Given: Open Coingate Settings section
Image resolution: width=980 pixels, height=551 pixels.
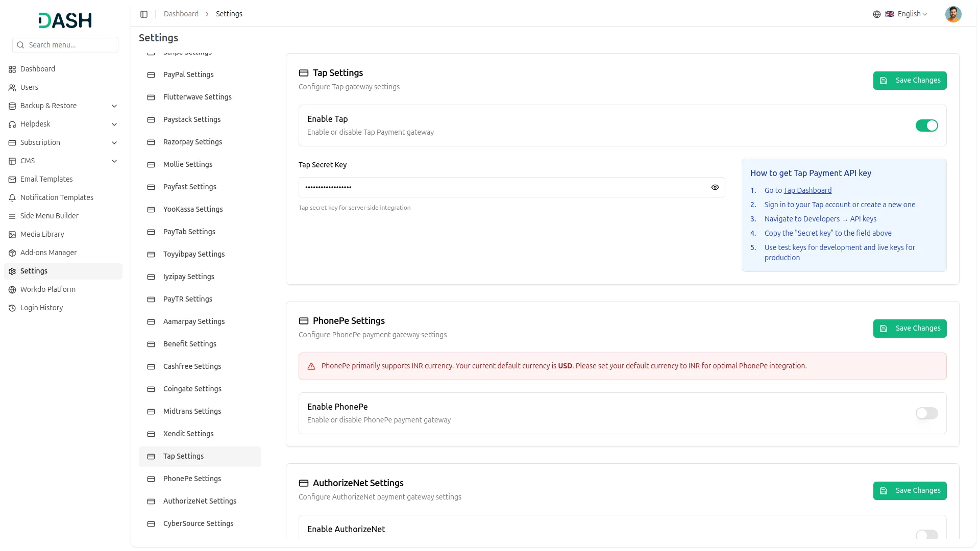Looking at the screenshot, I should (x=200, y=389).
